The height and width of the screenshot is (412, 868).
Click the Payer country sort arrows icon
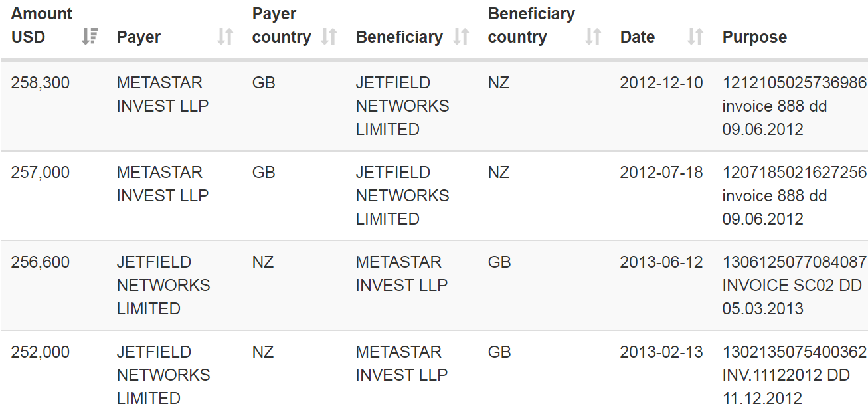tap(329, 37)
